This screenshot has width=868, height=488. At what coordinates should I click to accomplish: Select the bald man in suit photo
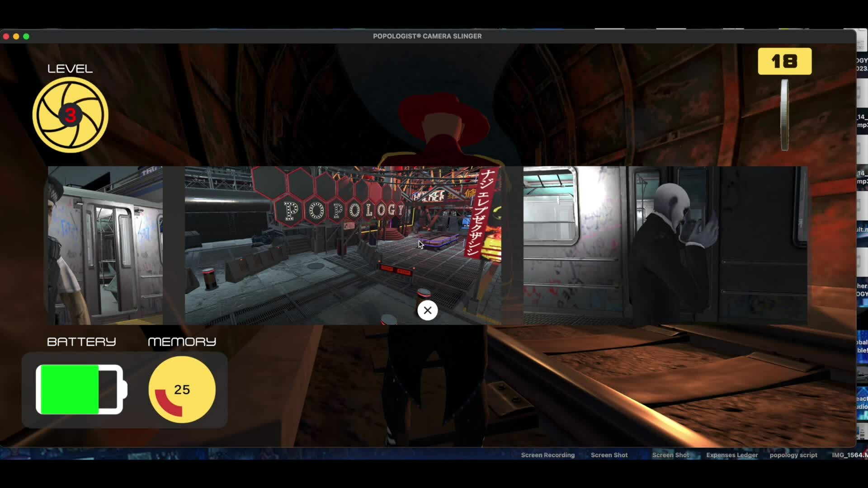tap(665, 245)
